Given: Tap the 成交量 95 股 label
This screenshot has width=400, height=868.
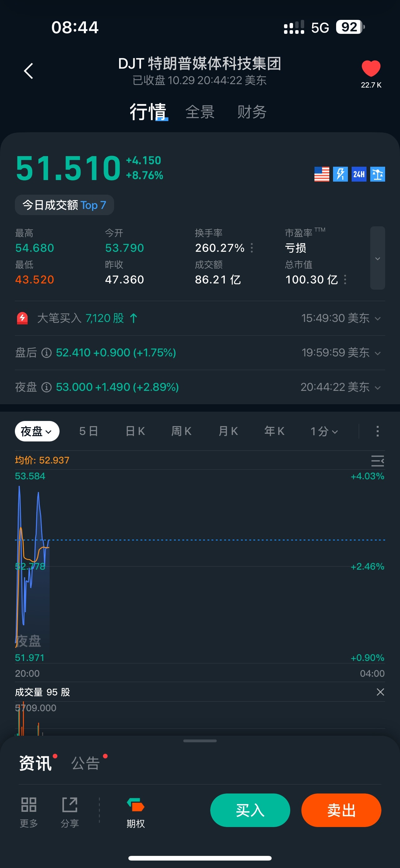Looking at the screenshot, I should click(x=42, y=692).
